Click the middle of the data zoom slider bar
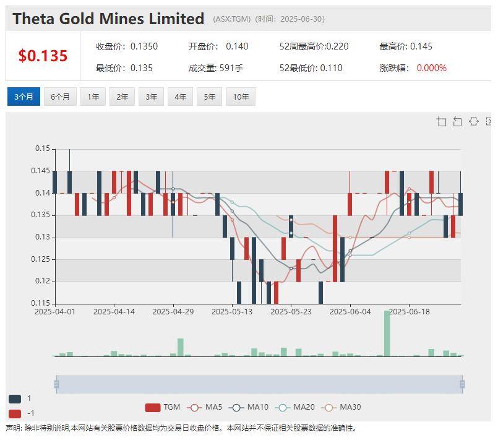The image size is (498, 448). point(259,384)
